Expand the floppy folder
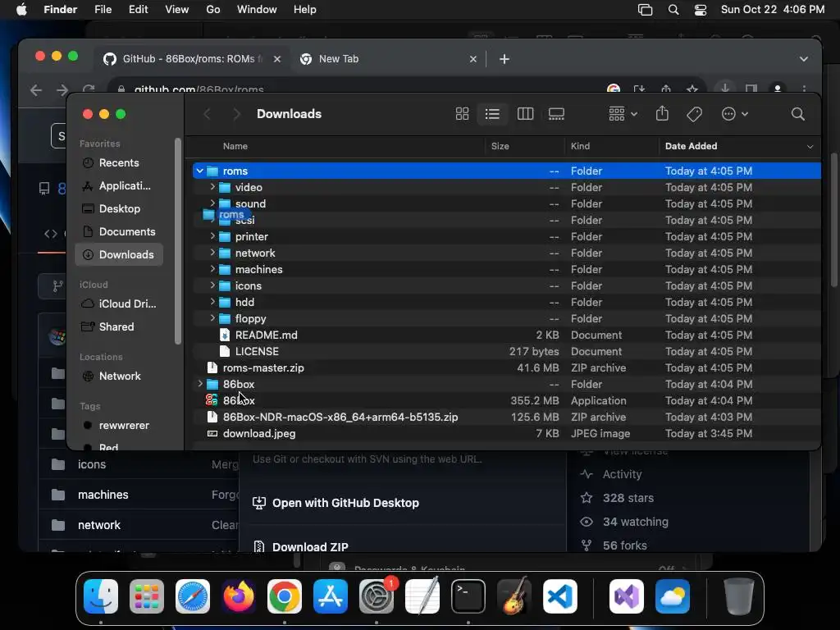This screenshot has width=840, height=630. 212,318
